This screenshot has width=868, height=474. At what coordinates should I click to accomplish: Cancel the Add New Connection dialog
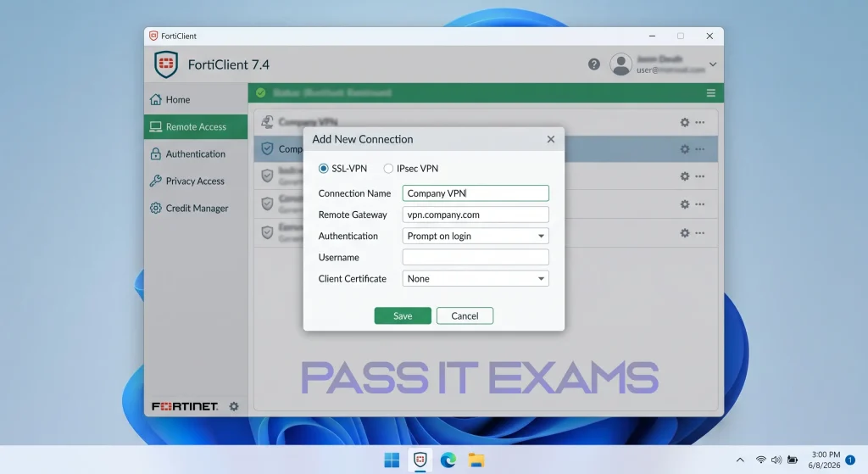tap(465, 315)
